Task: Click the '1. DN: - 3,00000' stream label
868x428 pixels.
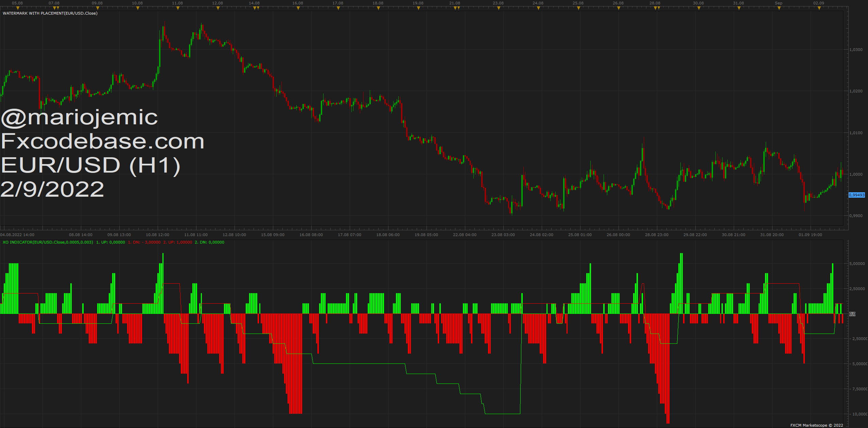Action: [x=144, y=242]
